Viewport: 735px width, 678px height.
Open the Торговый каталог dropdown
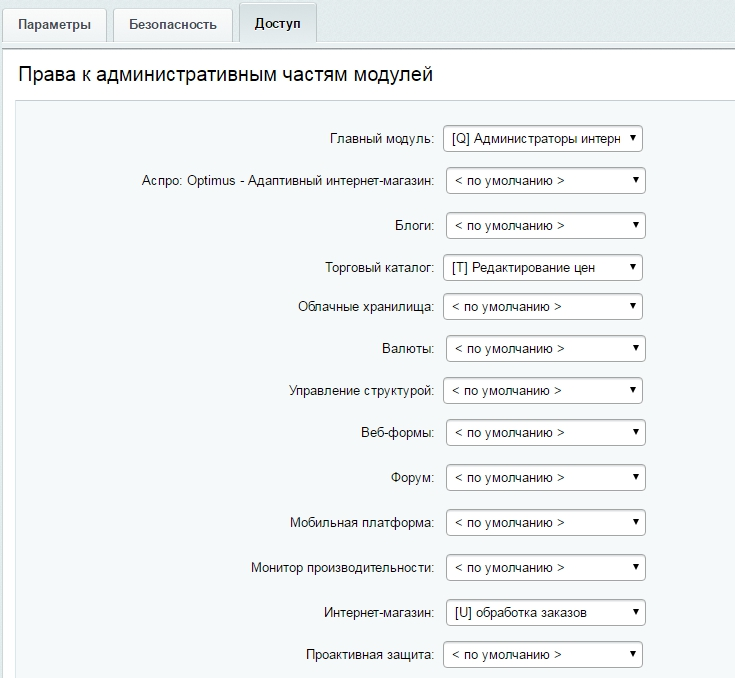point(543,268)
